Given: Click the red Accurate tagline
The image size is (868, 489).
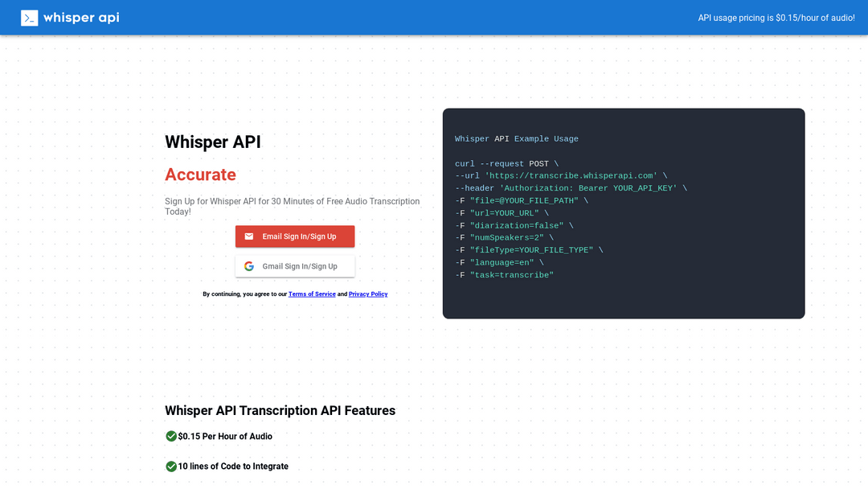Looking at the screenshot, I should pyautogui.click(x=200, y=175).
